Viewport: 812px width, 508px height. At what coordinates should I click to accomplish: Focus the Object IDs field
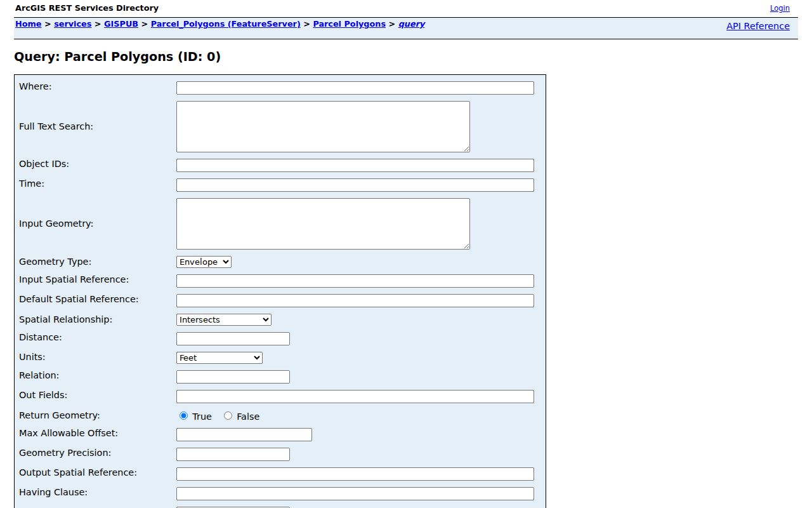[x=355, y=165]
